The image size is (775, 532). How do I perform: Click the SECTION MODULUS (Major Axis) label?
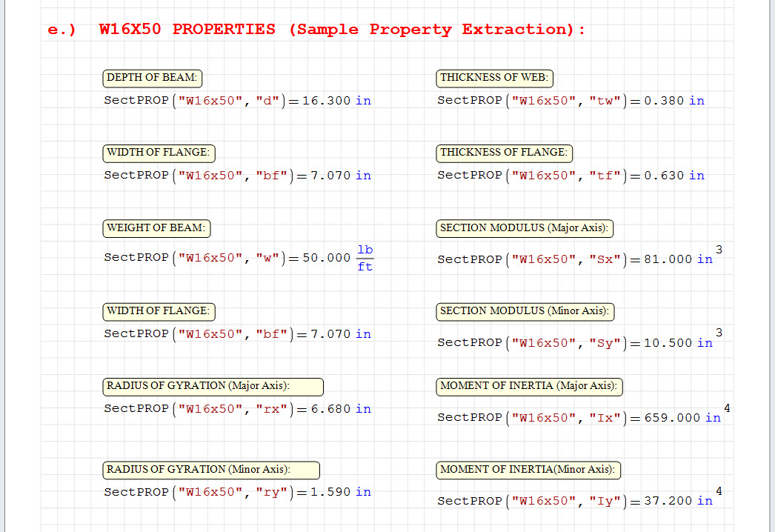(525, 228)
